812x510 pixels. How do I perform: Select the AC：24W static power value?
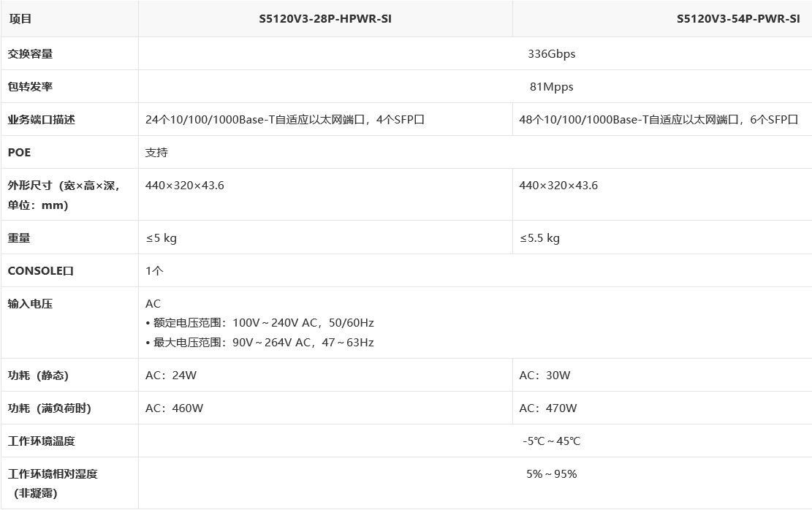pos(171,376)
